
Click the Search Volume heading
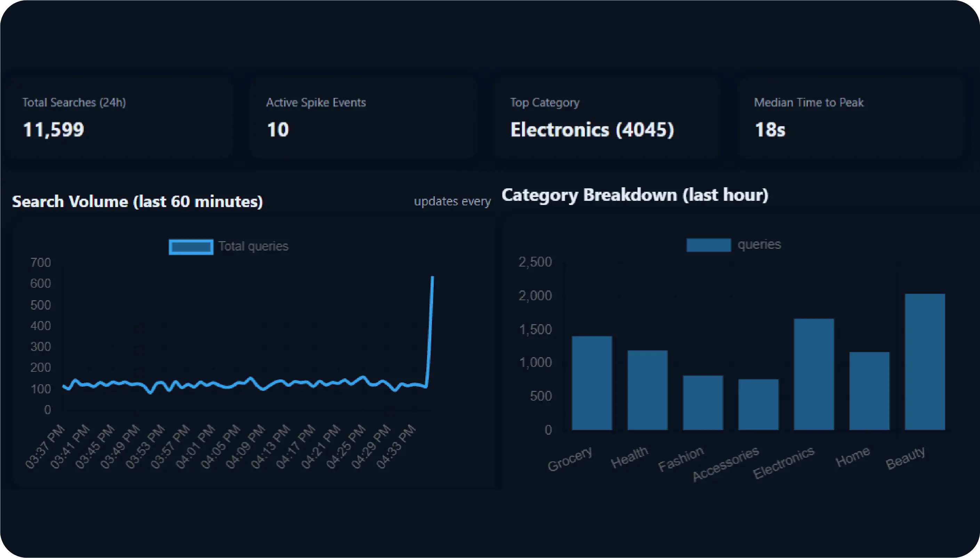[137, 202]
